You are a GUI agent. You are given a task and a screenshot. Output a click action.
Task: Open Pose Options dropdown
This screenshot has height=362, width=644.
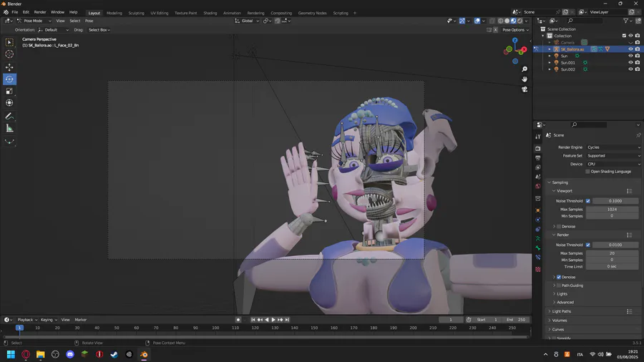coord(515,30)
